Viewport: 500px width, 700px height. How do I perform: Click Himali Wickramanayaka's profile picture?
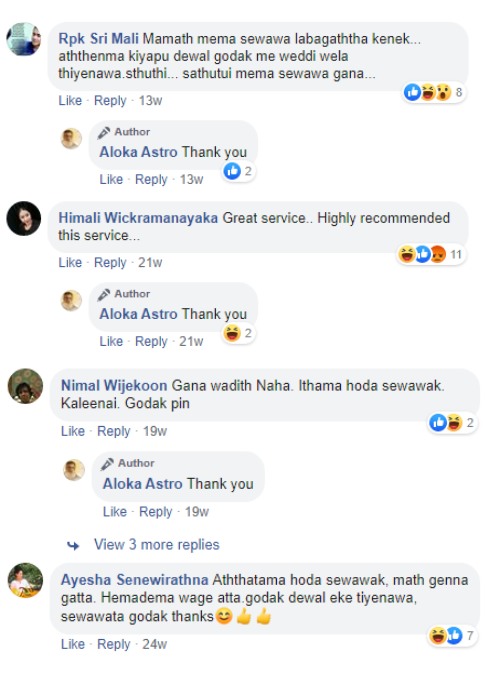pyautogui.click(x=24, y=218)
